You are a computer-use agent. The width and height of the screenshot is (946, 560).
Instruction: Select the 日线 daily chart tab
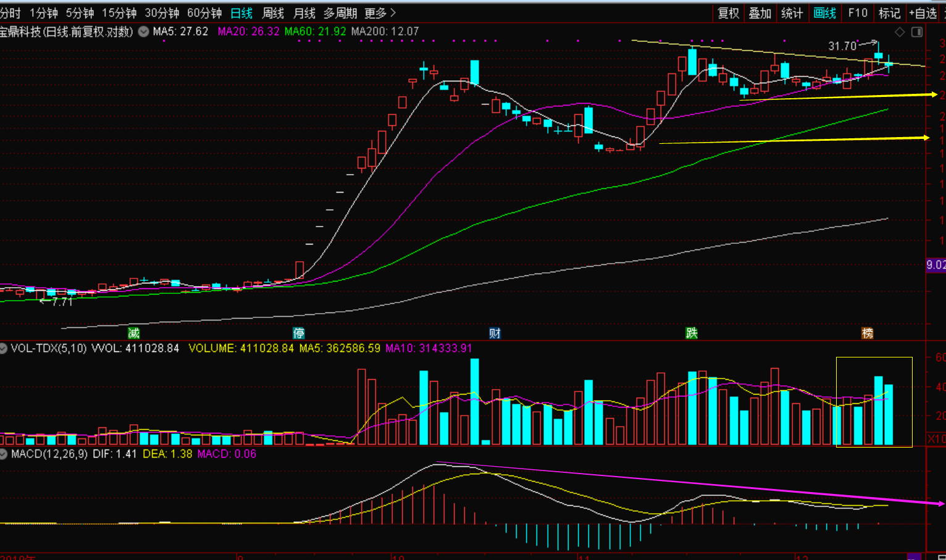click(241, 13)
